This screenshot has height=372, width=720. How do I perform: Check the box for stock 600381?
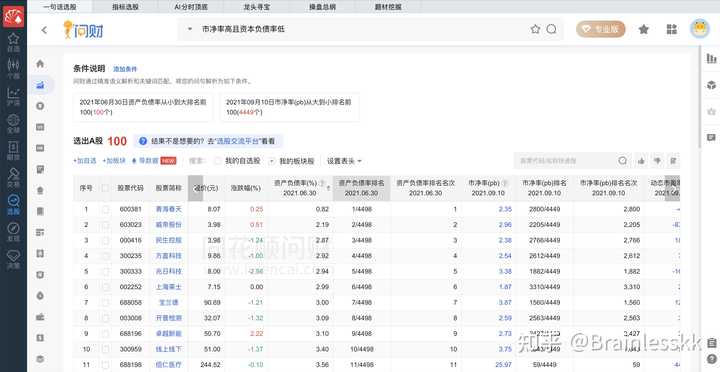106,209
